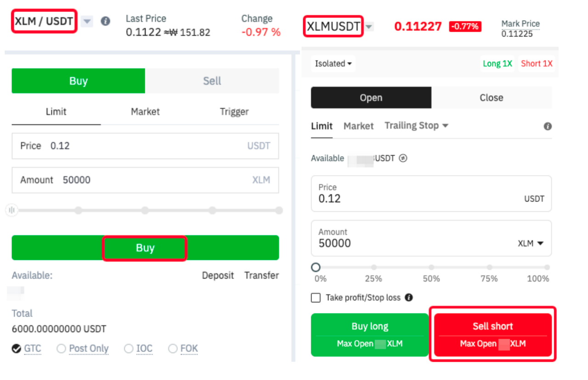Click the info icon beside XLM / USDT
The width and height of the screenshot is (588, 380).
pyautogui.click(x=106, y=21)
